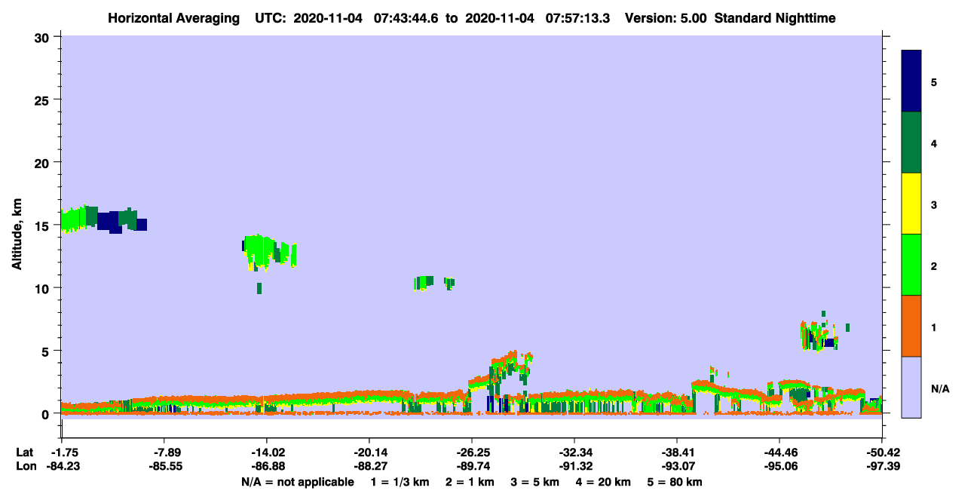
Task: Click the legend text '3 = 5 km'
Action: pos(535,482)
